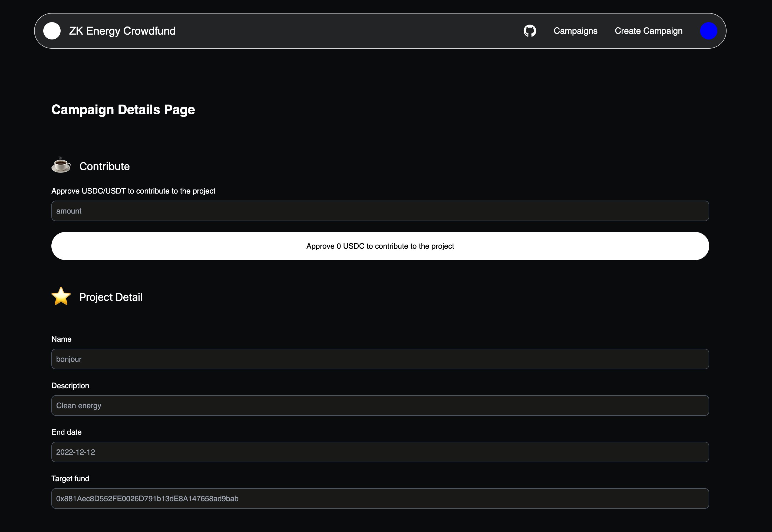772x532 pixels.
Task: Click the amount input field
Action: pos(380,210)
